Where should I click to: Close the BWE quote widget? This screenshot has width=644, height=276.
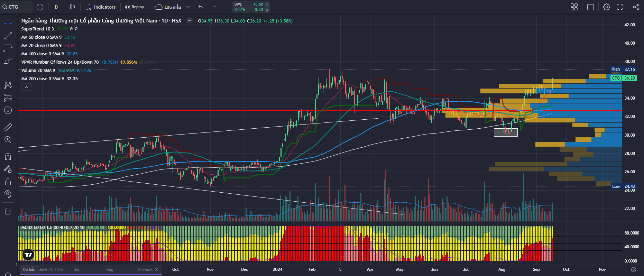click(x=267, y=4)
